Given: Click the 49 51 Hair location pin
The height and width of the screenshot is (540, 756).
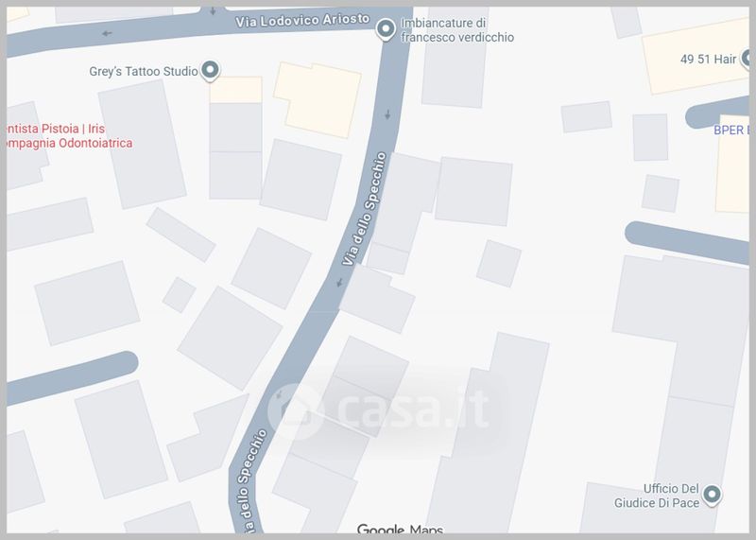Looking at the screenshot, I should (747, 59).
